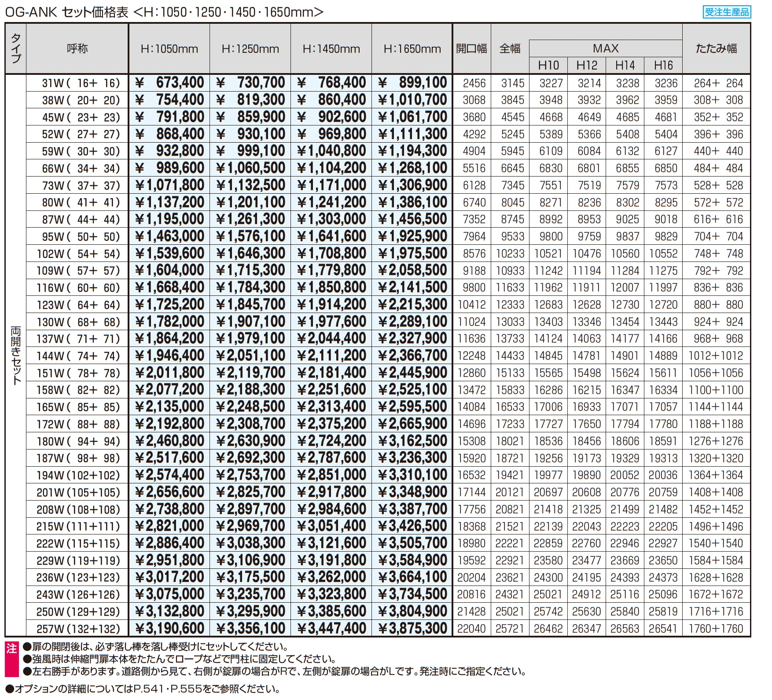The image size is (772, 700).
Task: Select the price ¥902,600 in the 45W row
Action: tap(331, 117)
